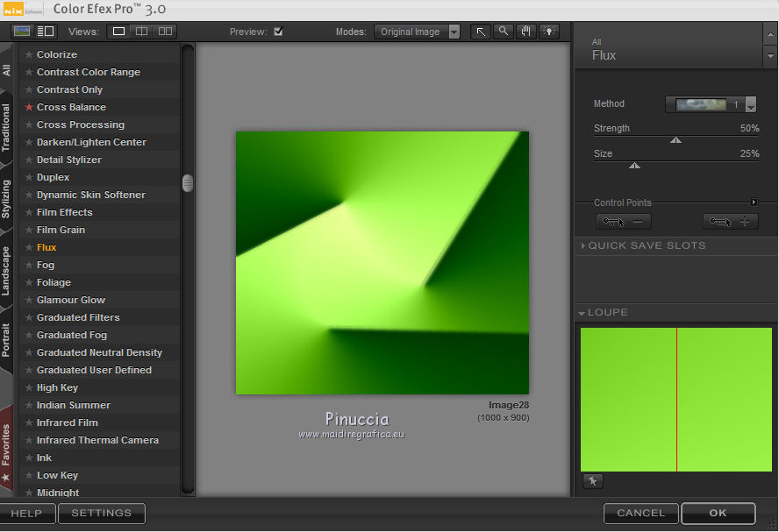Switch to split preview view
Viewport: 779px width, 532px height.
click(x=141, y=32)
